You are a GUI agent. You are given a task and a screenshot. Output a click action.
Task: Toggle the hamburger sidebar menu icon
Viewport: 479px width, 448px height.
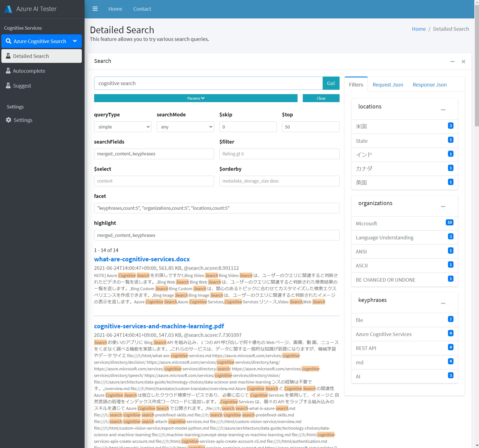(95, 9)
